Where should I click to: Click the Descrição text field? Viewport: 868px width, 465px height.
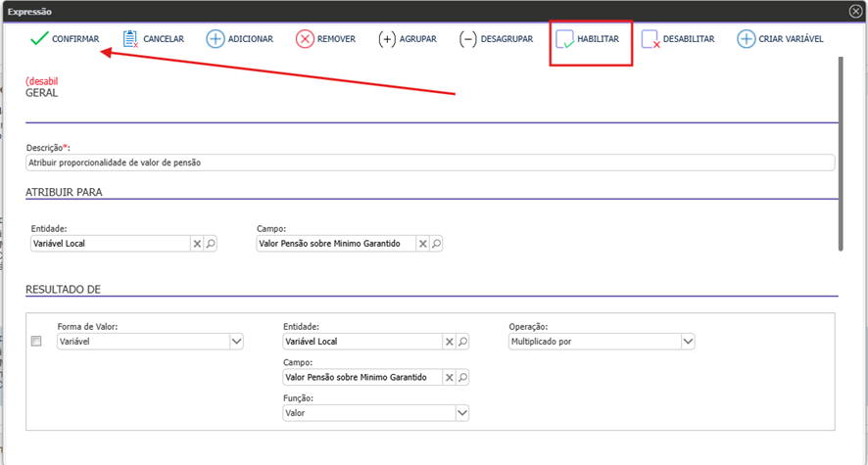(429, 163)
